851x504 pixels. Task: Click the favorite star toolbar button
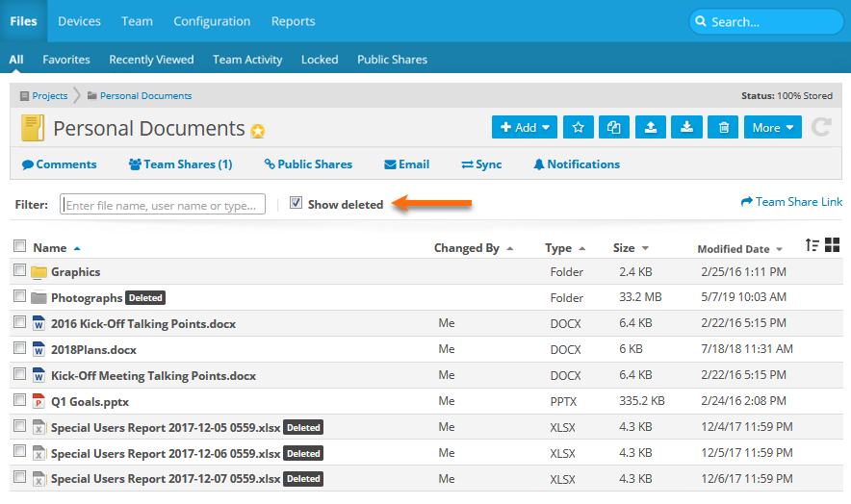578,127
